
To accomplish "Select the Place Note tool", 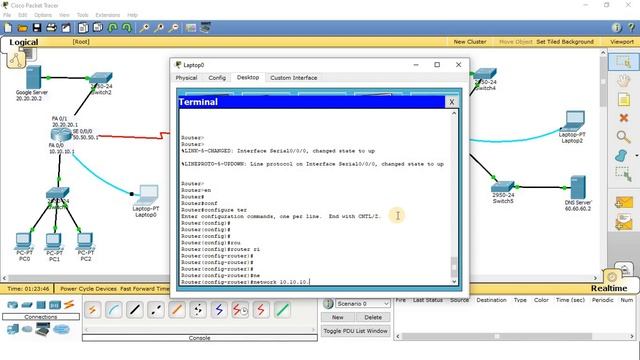I will 623,99.
